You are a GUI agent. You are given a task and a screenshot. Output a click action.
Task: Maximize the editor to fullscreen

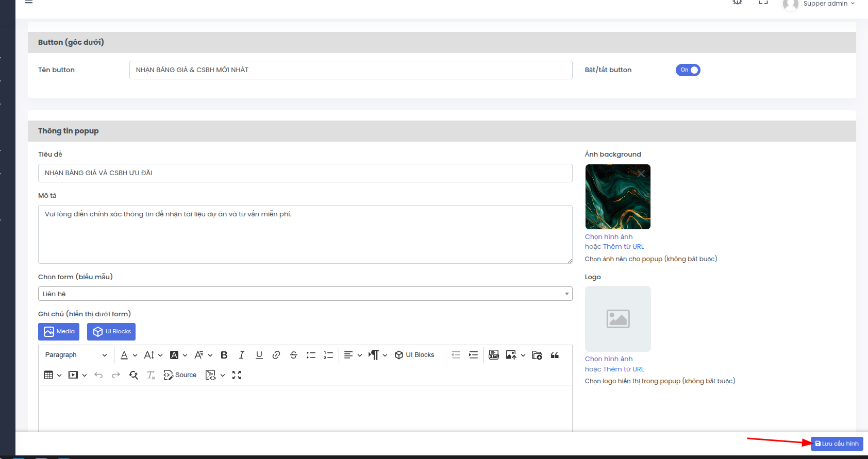pyautogui.click(x=237, y=375)
